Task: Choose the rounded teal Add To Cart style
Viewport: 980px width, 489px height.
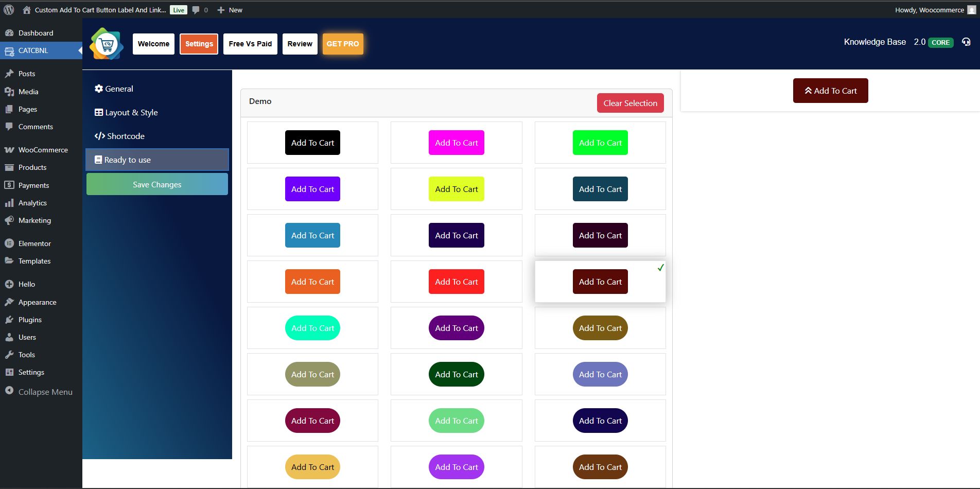Action: [312, 328]
